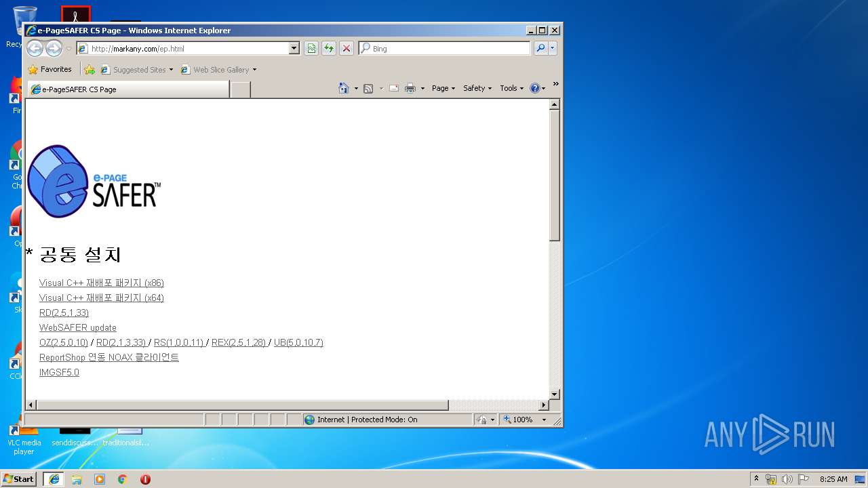Open the WebSAFER update link
Screen dimensions: 868x488
[78, 327]
